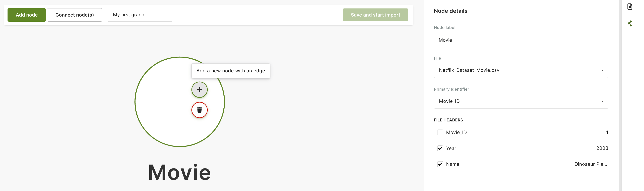Click the large Movie label under node
644x191 pixels.
pos(179,172)
